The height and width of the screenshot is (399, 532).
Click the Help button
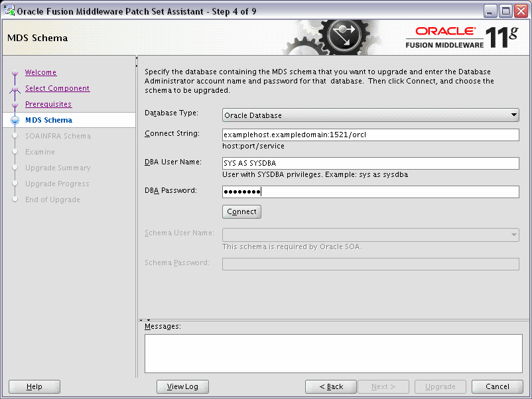pos(34,386)
